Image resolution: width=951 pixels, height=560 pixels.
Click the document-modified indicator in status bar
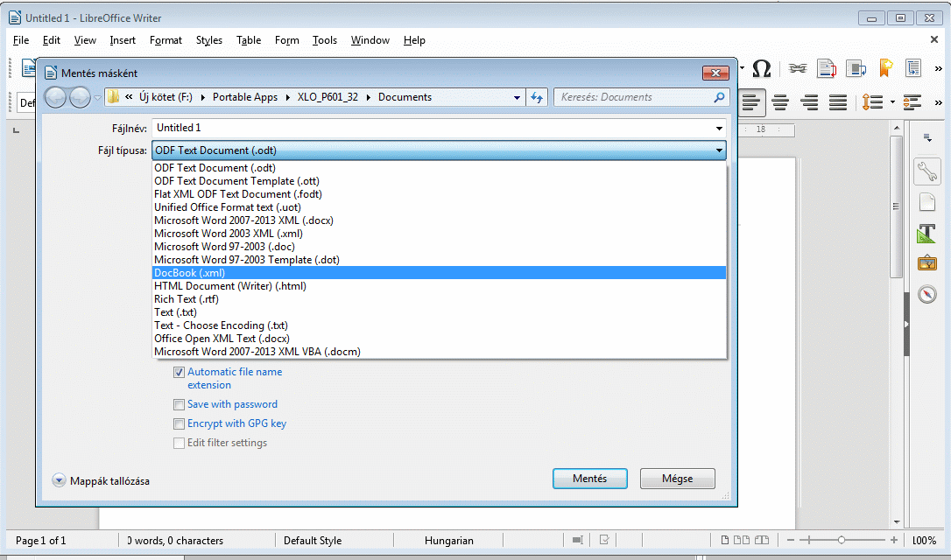[x=604, y=540]
